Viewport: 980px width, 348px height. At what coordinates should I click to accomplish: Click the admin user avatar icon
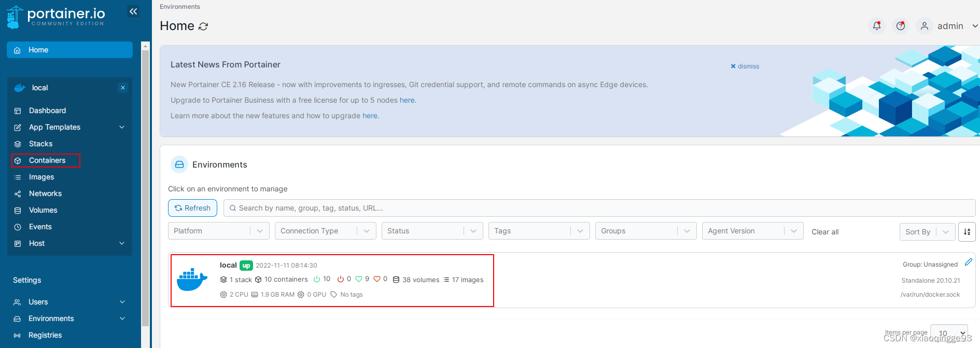pos(925,26)
